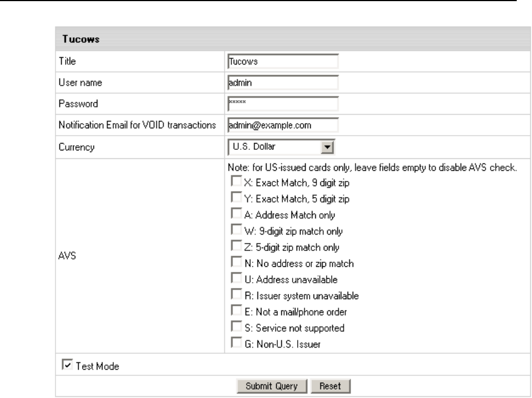Enable Y: Exact Match, 5 digit zip
Screen dimensions: 532x398
237,198
